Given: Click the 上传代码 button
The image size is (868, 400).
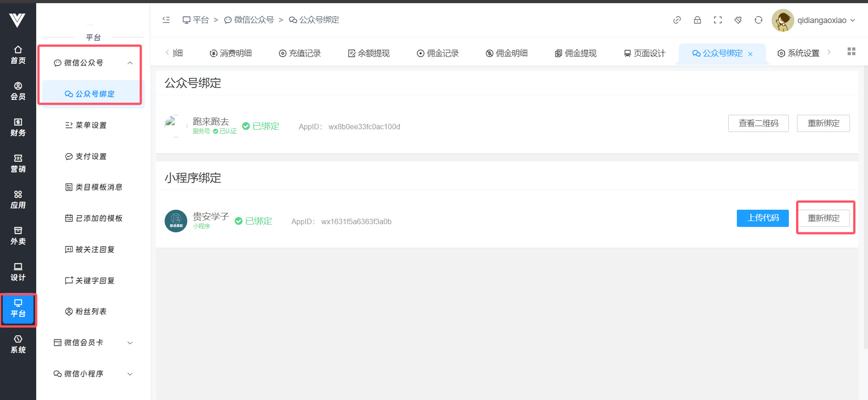Looking at the screenshot, I should (762, 218).
